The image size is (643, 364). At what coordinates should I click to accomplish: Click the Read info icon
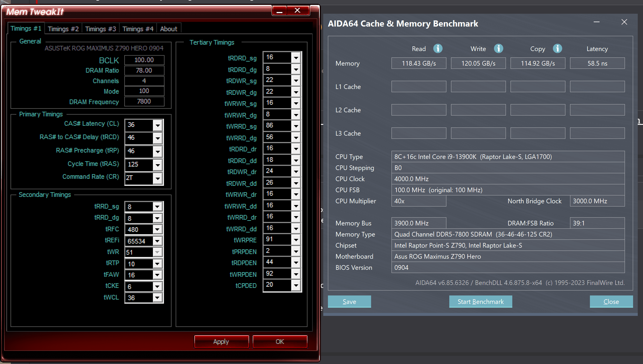click(x=438, y=48)
